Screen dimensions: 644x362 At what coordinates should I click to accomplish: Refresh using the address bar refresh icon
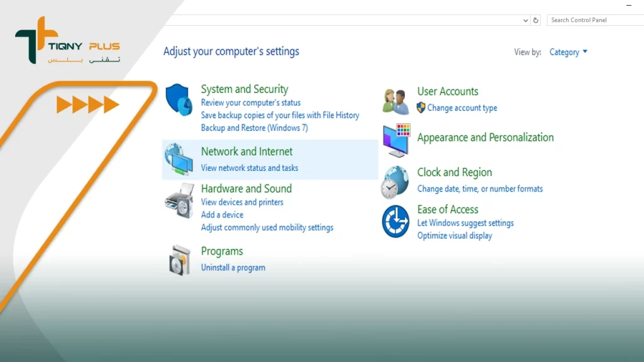pyautogui.click(x=536, y=20)
